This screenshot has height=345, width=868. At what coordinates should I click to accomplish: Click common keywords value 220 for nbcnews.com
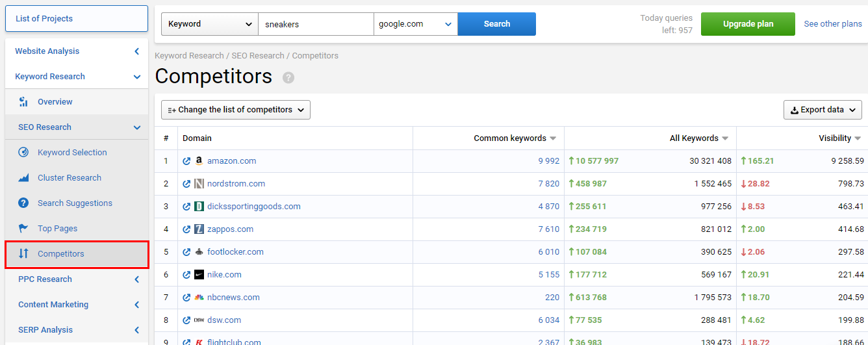coord(552,298)
